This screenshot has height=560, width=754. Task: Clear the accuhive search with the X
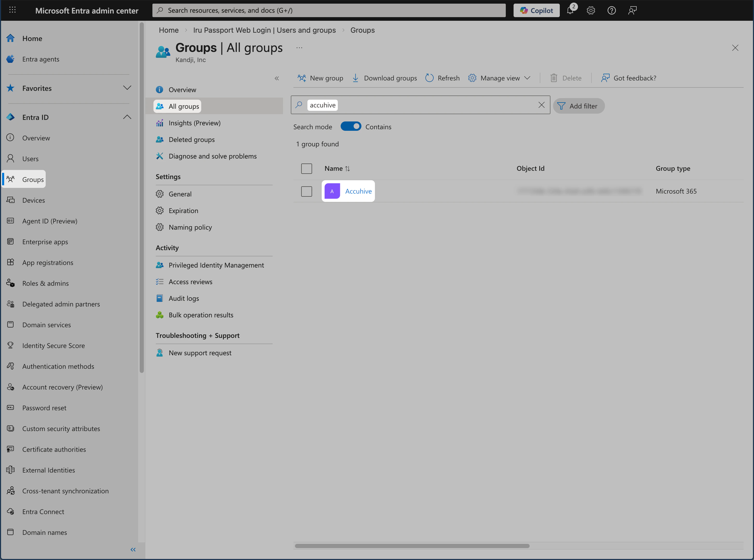coord(541,105)
